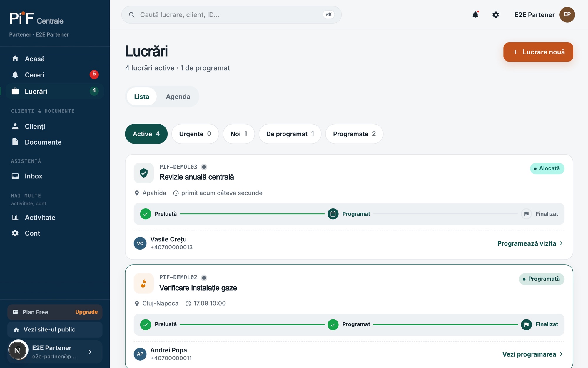This screenshot has height=368, width=588.
Task: Click the status dot beside PIF-DEMOL03
Action: tap(204, 167)
